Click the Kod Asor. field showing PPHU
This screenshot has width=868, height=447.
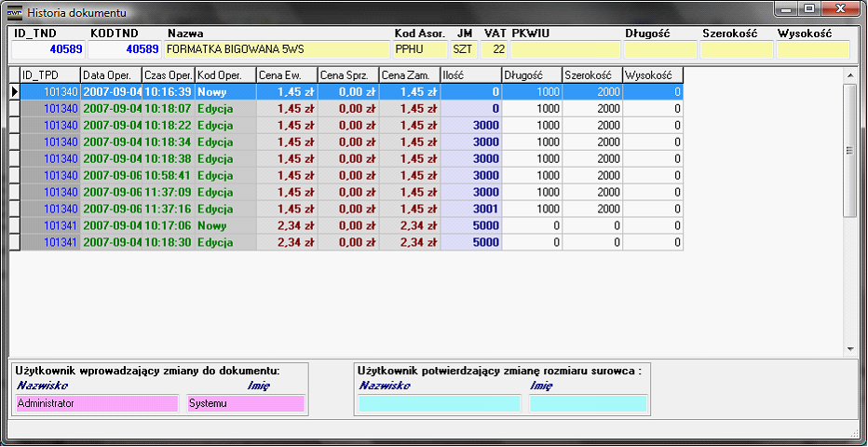(419, 49)
